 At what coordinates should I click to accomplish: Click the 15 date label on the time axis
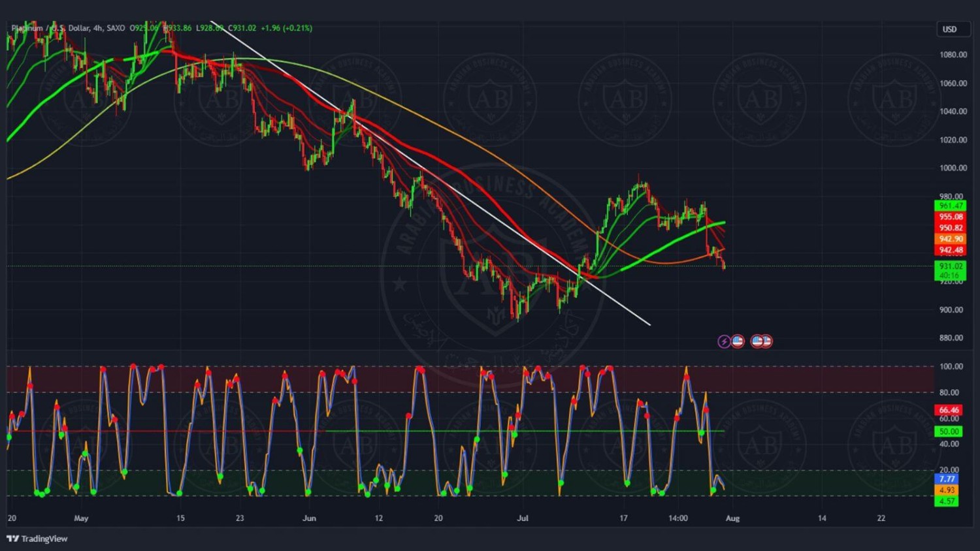click(180, 518)
